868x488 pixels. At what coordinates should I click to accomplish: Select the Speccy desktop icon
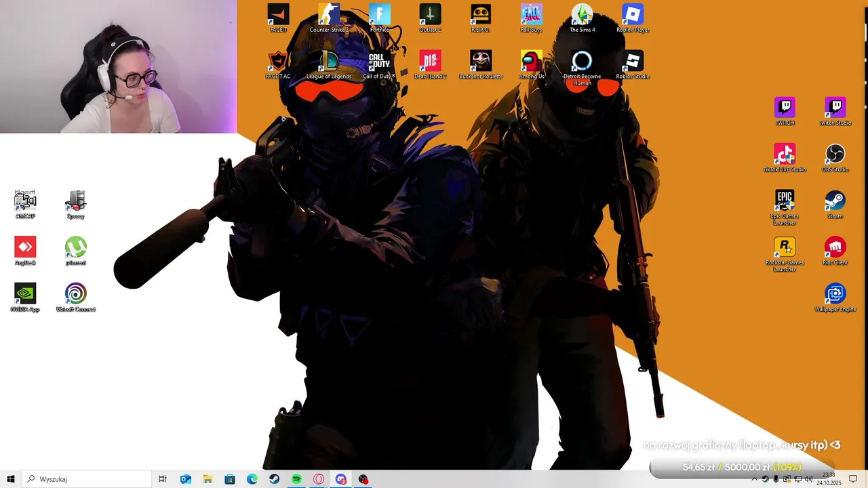(x=75, y=205)
